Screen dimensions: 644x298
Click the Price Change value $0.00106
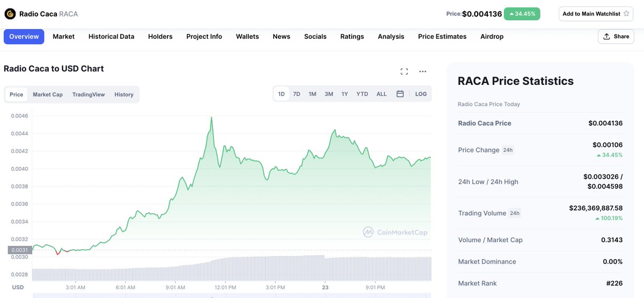tap(608, 145)
